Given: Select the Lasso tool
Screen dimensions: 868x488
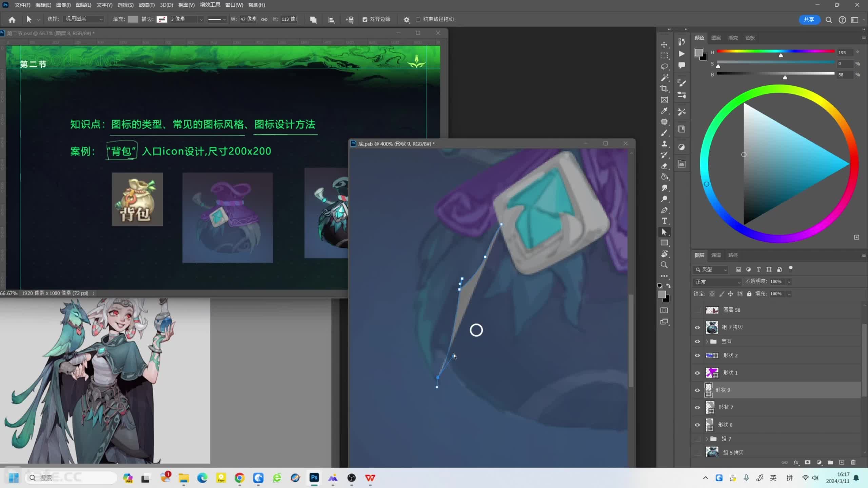Looking at the screenshot, I should click(664, 66).
